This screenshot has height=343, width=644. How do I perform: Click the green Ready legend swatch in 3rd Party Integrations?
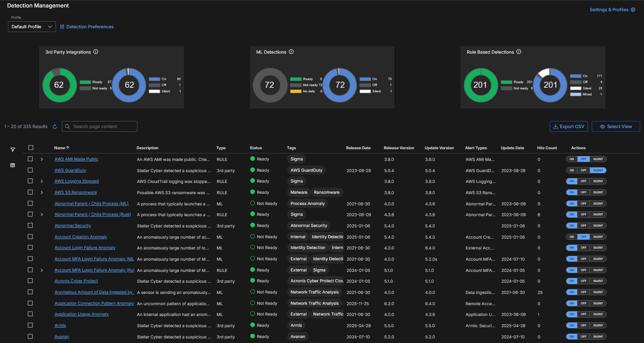coord(85,82)
